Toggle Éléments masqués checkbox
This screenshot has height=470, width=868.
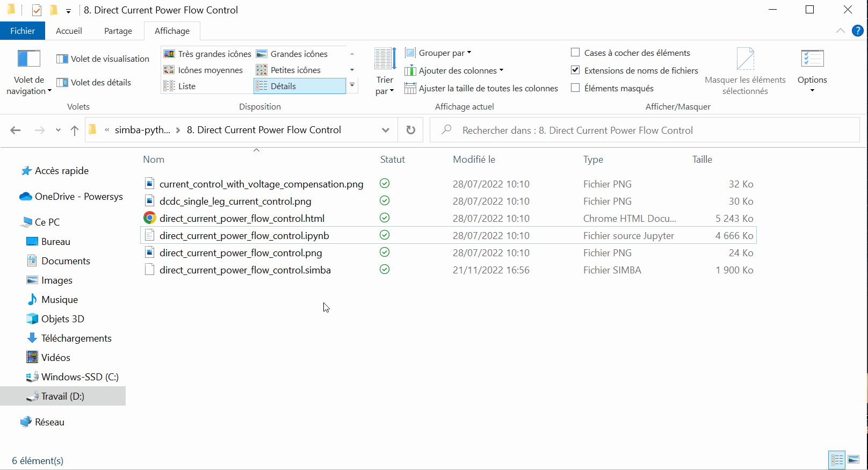[575, 88]
